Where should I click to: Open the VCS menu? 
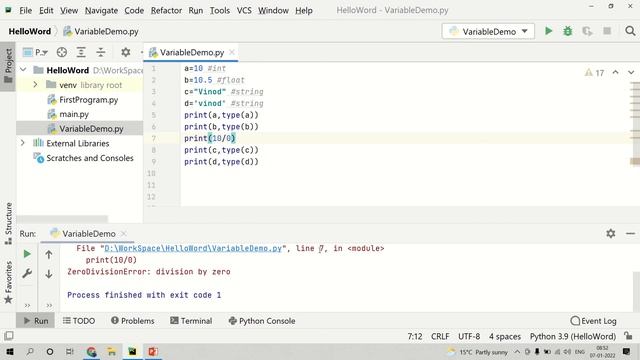244,10
